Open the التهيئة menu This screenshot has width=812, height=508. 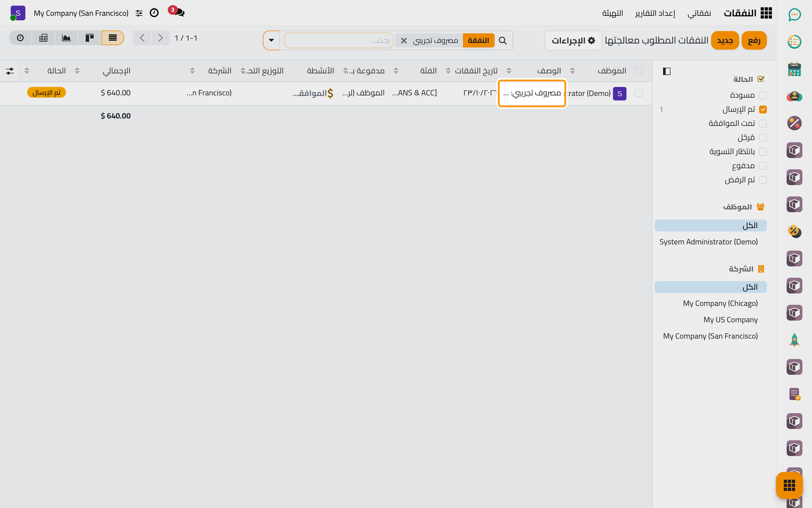point(613,13)
